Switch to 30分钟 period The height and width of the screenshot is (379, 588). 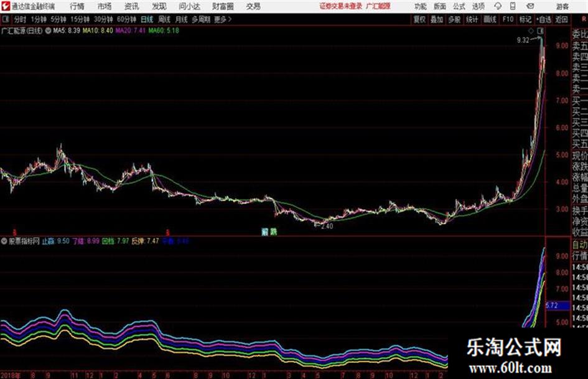click(103, 19)
